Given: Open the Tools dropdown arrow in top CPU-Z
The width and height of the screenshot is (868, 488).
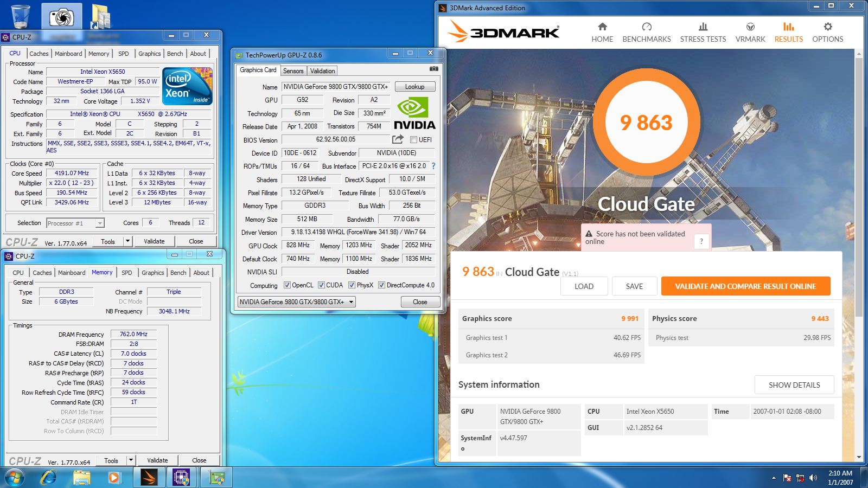Looking at the screenshot, I should tap(128, 241).
